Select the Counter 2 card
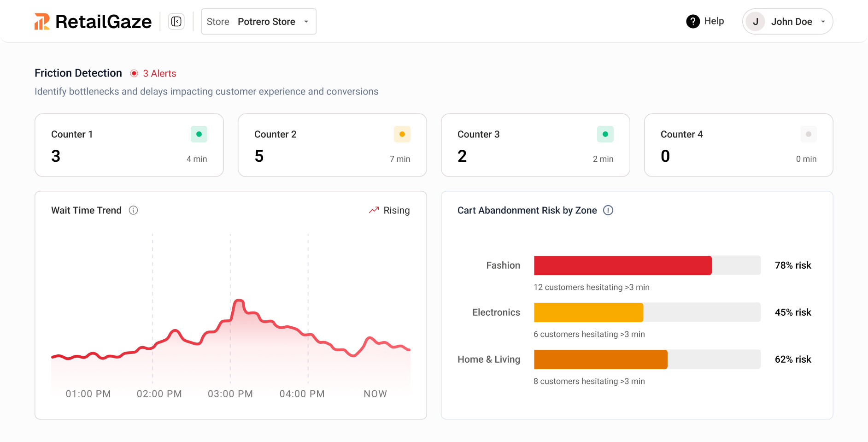The image size is (868, 442). click(x=332, y=145)
